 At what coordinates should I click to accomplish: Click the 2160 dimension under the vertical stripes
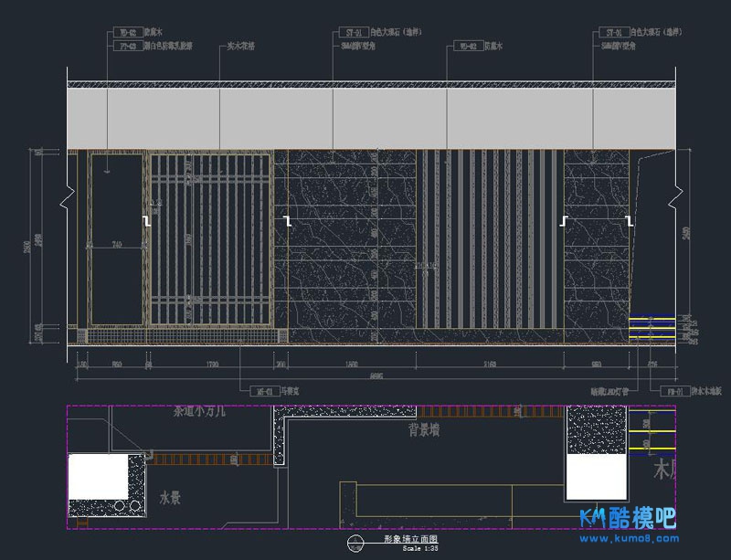pos(490,364)
